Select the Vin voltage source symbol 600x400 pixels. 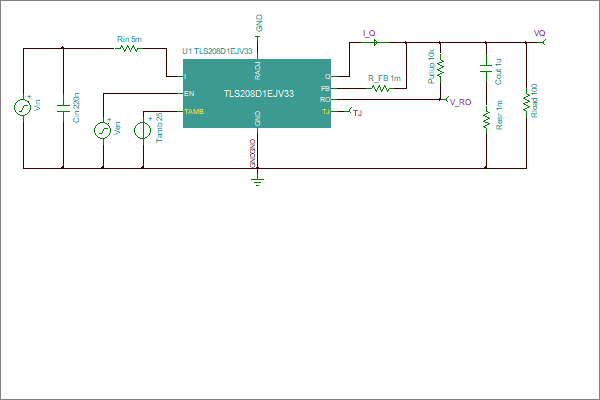point(23,108)
